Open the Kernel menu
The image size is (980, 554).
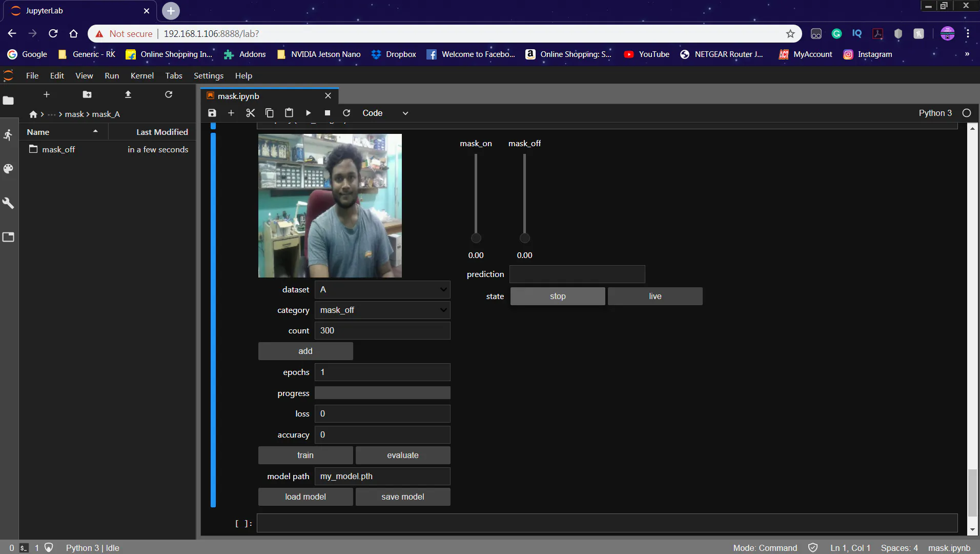[x=142, y=75]
